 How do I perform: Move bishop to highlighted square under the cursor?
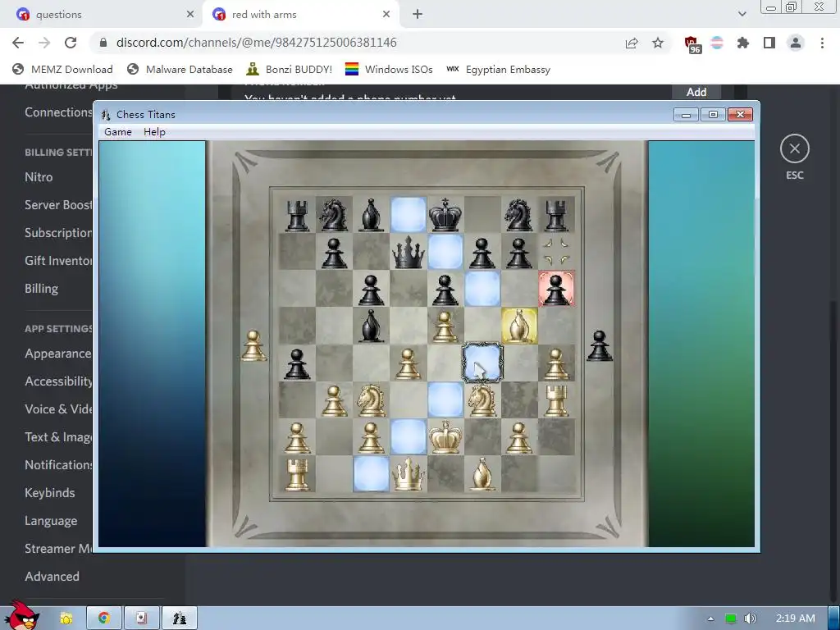pyautogui.click(x=482, y=363)
